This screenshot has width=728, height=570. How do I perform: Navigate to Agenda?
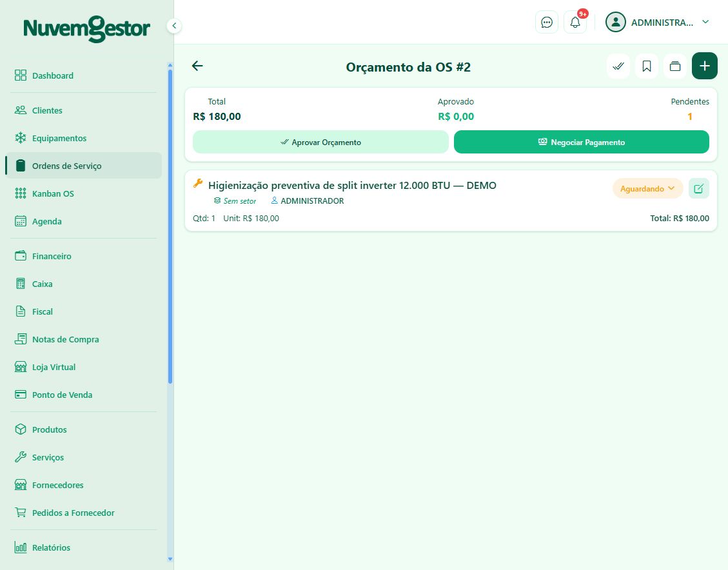[84, 221]
